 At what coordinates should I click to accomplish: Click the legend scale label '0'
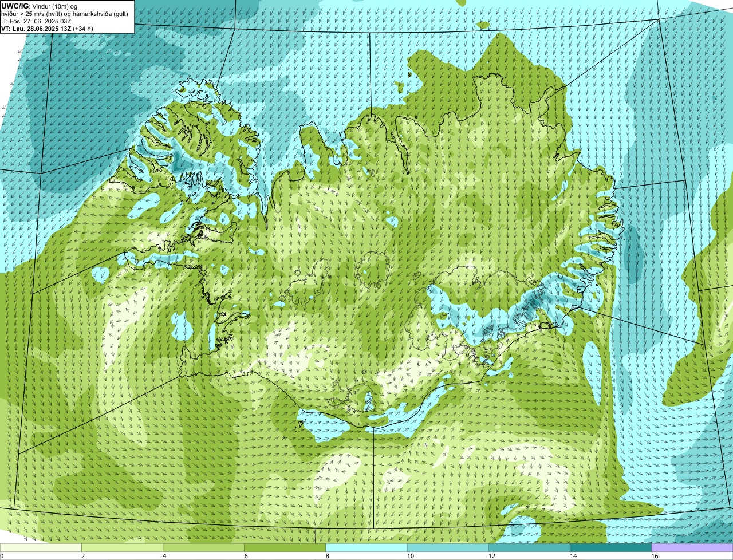pos(2,556)
